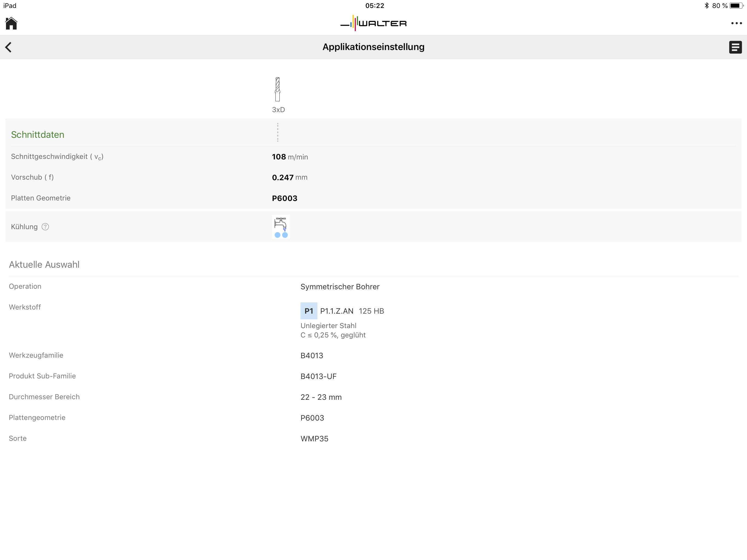Tap the coolant faucet icon
The image size is (747, 560).
point(280,227)
